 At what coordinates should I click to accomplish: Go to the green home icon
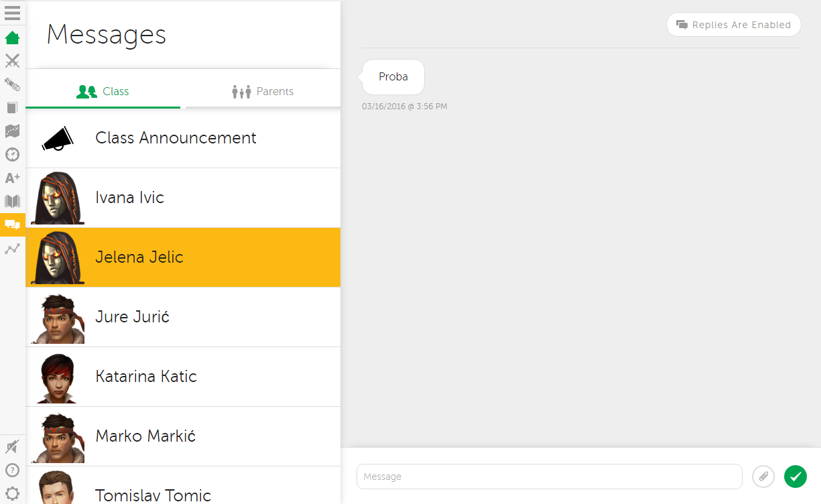12,38
